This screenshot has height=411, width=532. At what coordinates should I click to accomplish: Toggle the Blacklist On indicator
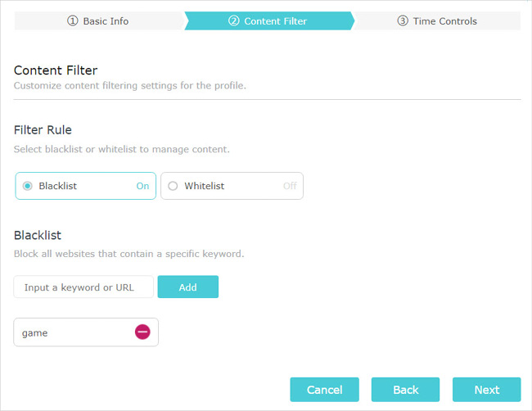142,186
